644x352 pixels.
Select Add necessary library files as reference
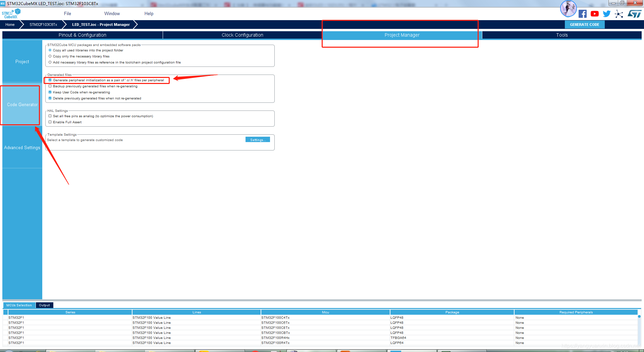[x=50, y=62]
